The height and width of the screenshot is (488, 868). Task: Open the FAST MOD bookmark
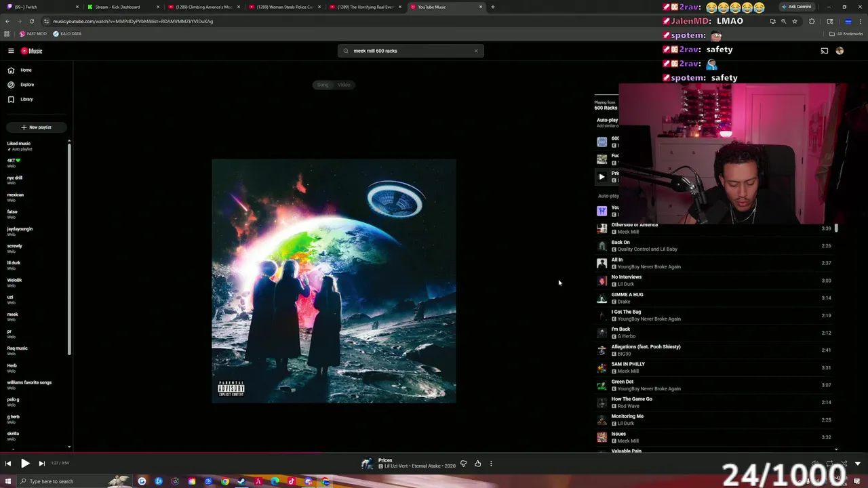point(33,34)
